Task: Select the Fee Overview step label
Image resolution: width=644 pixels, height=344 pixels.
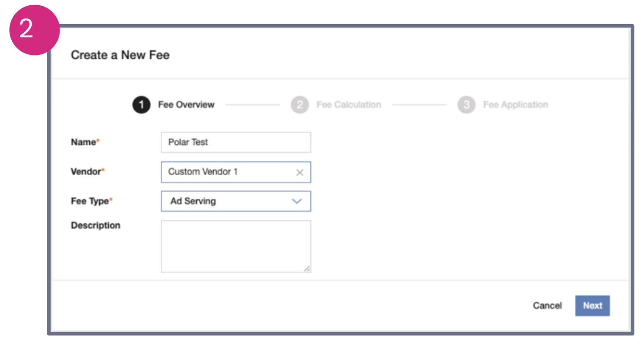Action: tap(186, 105)
